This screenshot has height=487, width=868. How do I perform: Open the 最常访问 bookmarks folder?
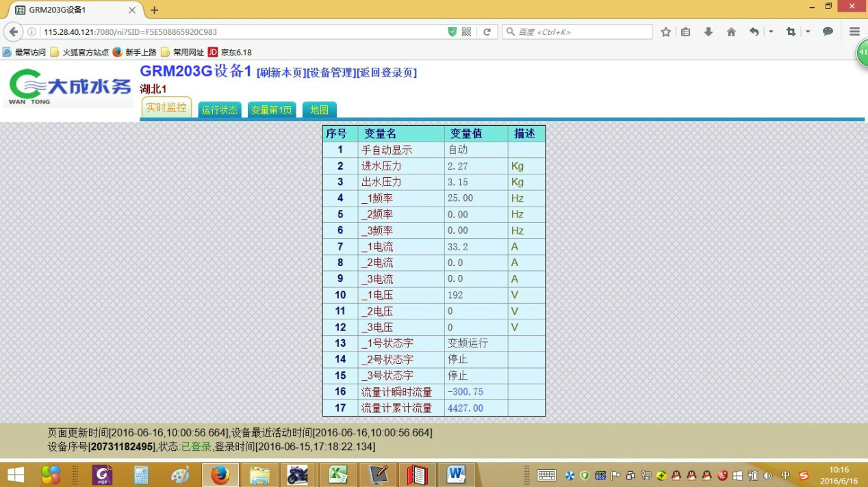point(25,52)
